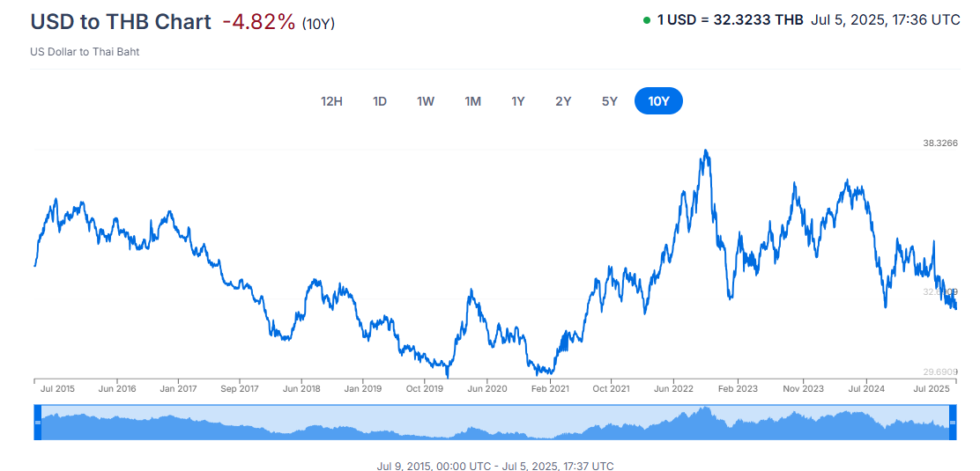Show the 2Y chart range
The width and height of the screenshot is (980, 471).
tap(563, 101)
